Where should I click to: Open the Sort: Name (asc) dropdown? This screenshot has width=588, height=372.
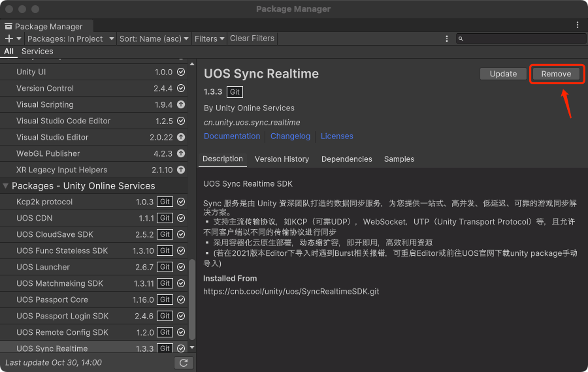(154, 39)
